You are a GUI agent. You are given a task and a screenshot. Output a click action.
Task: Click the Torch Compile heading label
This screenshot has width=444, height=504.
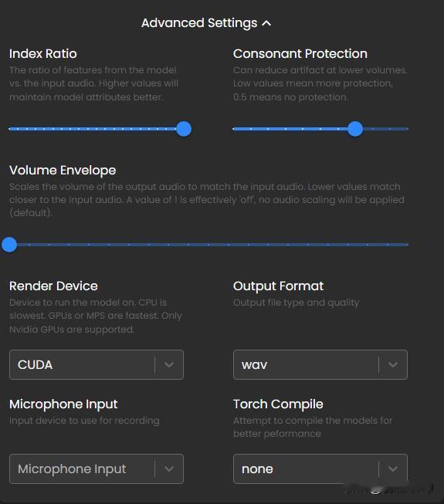[x=278, y=404]
